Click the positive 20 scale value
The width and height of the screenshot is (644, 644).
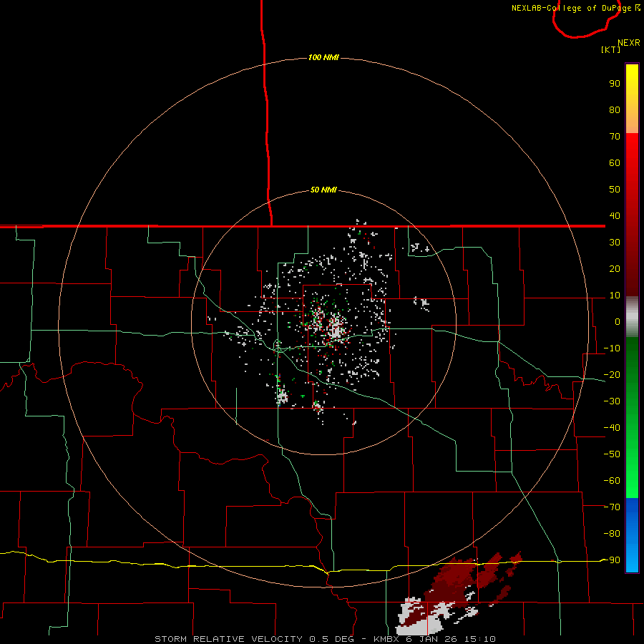[615, 269]
